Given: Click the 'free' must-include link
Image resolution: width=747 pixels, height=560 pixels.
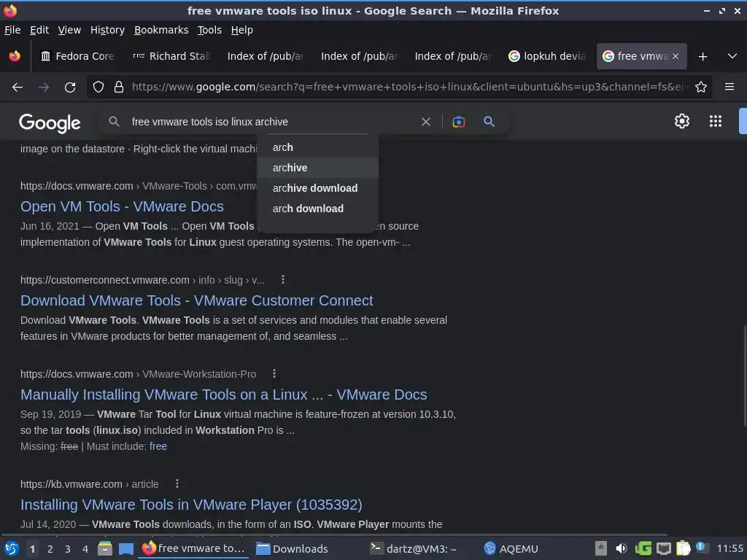Looking at the screenshot, I should [158, 447].
